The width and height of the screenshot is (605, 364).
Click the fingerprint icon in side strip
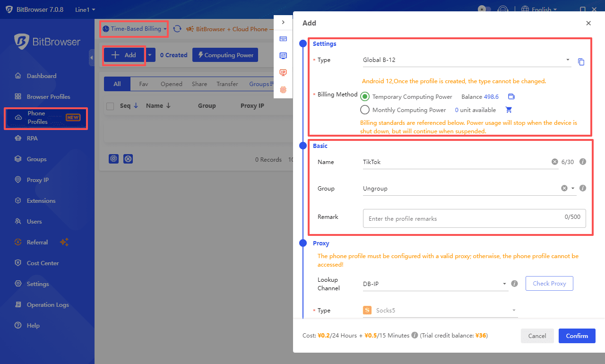click(283, 89)
